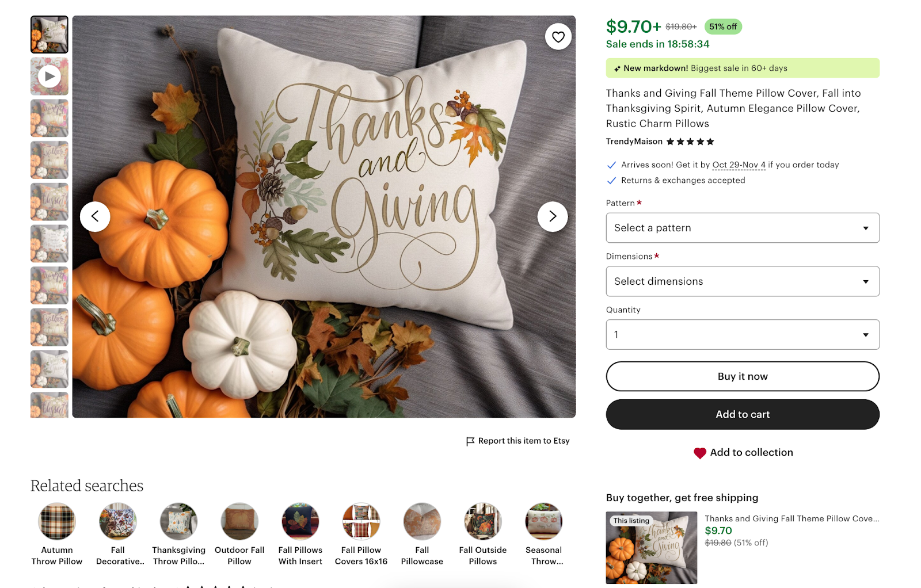921x588 pixels.
Task: Click the Add to cart button
Action: [x=742, y=414]
